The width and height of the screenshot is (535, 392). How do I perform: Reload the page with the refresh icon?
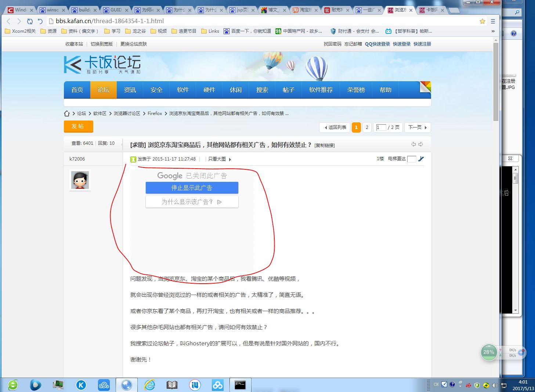[30, 21]
